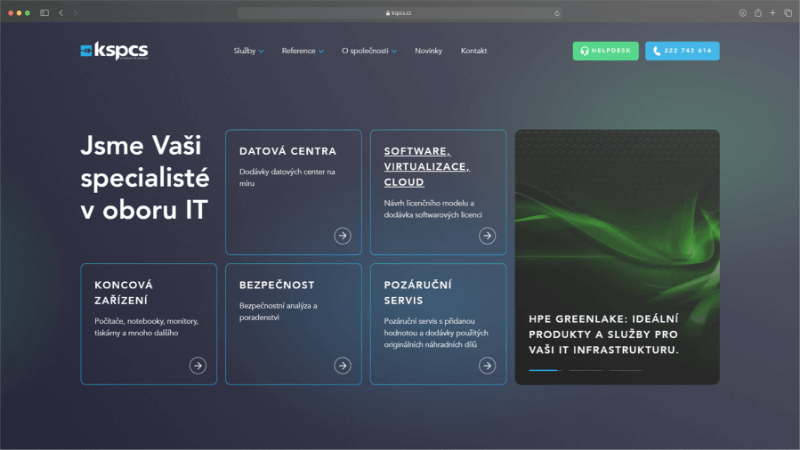Image resolution: width=800 pixels, height=450 pixels.
Task: Click the kspcs logo in header
Action: click(114, 51)
